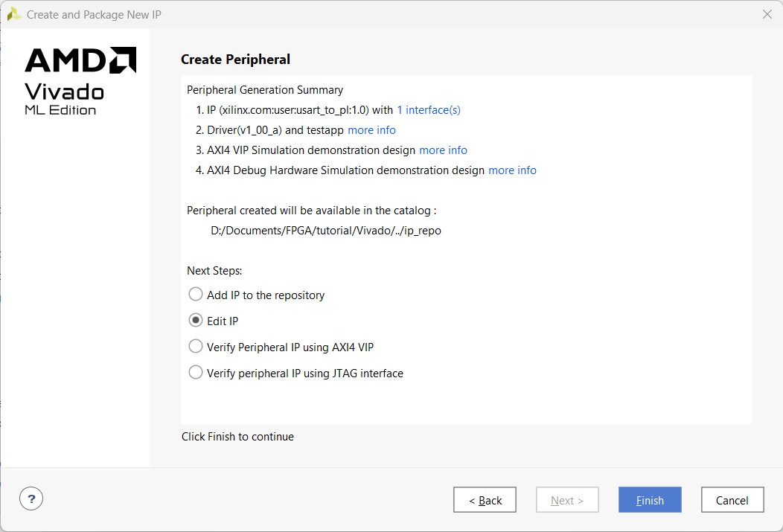The width and height of the screenshot is (783, 532).
Task: Click the Create Peripheral title text
Action: [235, 60]
